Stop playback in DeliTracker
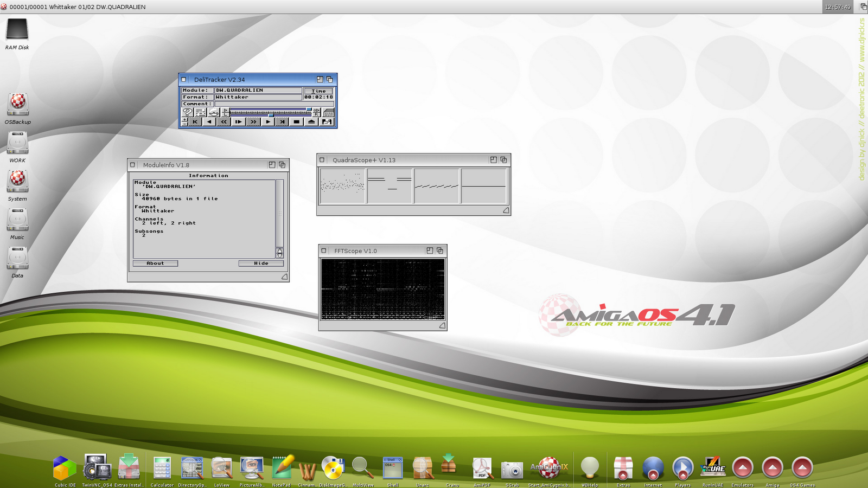This screenshot has height=488, width=868. (296, 122)
